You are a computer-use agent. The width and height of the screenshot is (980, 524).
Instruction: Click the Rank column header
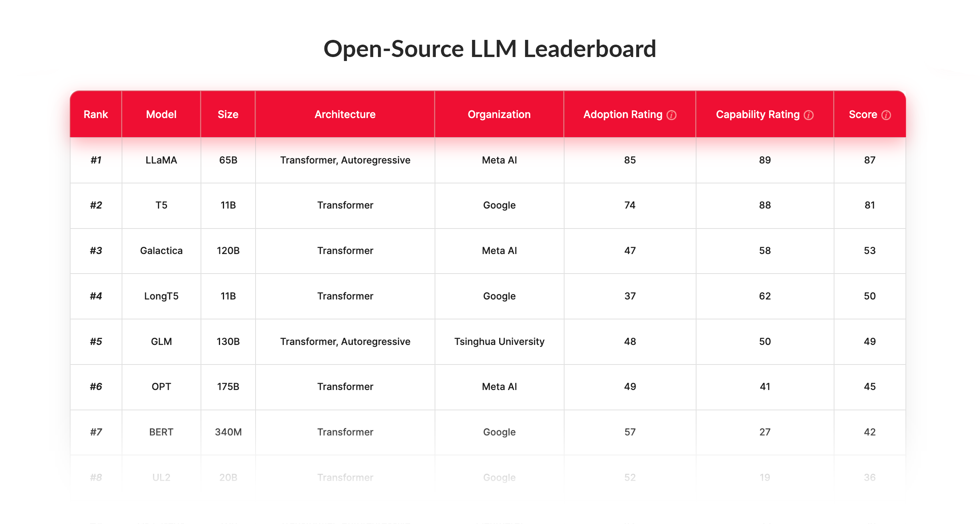pos(96,114)
